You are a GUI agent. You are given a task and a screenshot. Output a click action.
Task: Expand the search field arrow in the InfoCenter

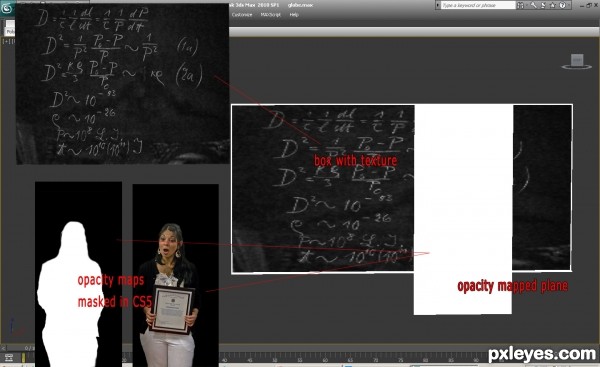tap(438, 5)
